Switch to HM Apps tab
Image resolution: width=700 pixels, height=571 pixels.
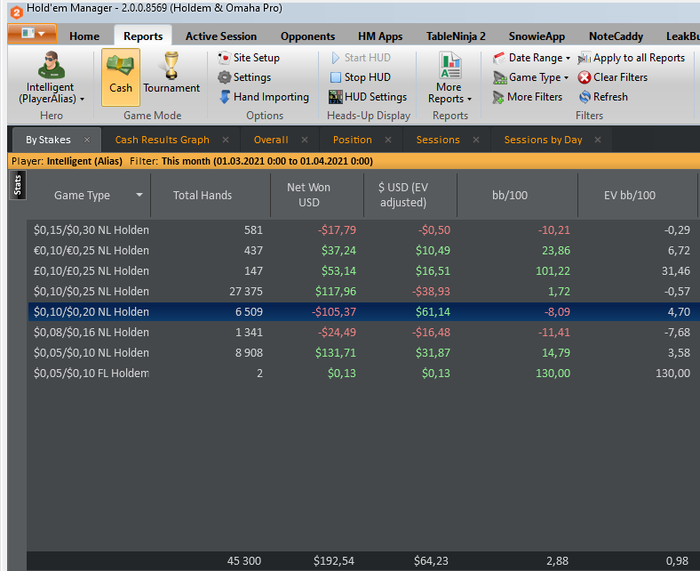[x=380, y=36]
